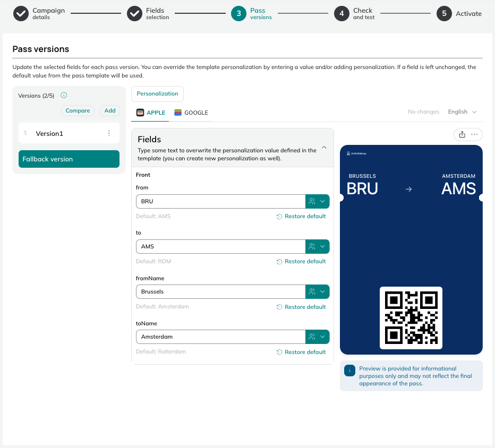
Task: Click personalization people icon for toName field
Action: coord(312,337)
